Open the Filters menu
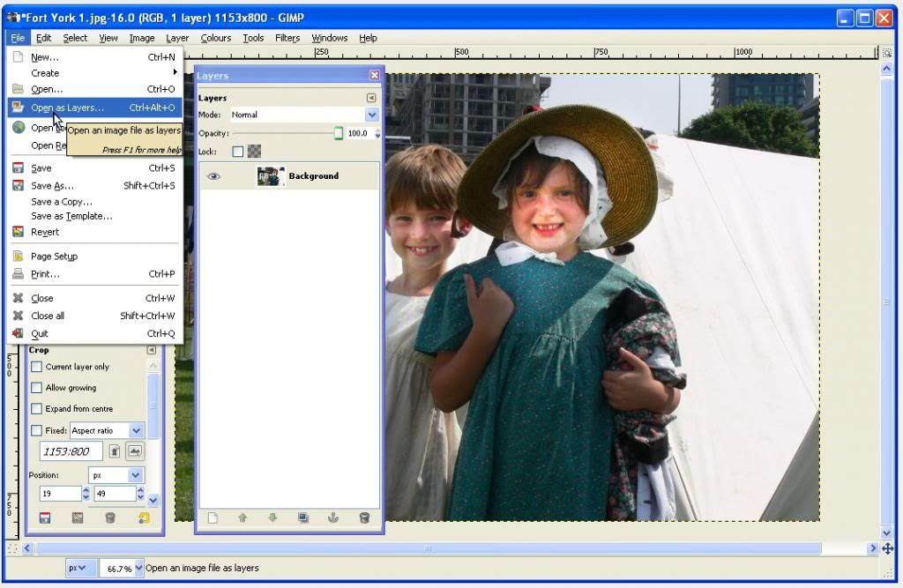The image size is (903, 588). (x=287, y=38)
